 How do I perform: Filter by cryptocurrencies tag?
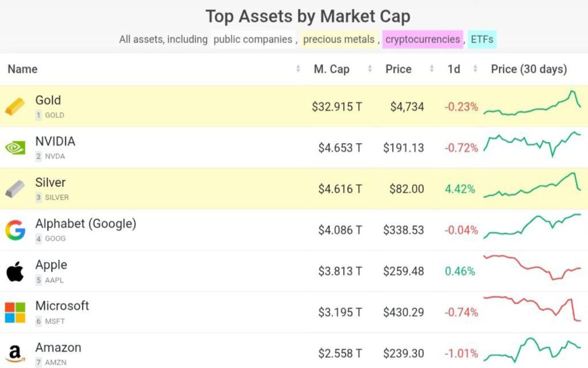(x=423, y=40)
